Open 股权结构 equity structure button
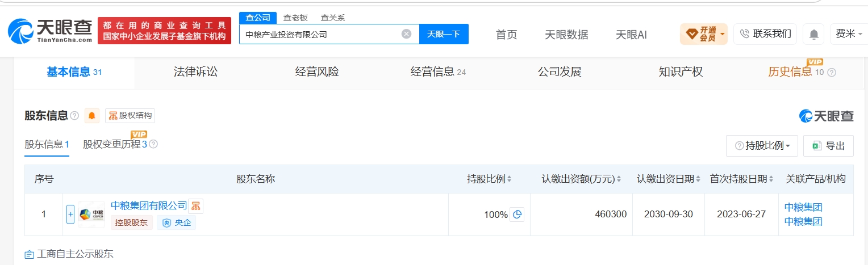Image resolution: width=868 pixels, height=265 pixels. click(130, 116)
